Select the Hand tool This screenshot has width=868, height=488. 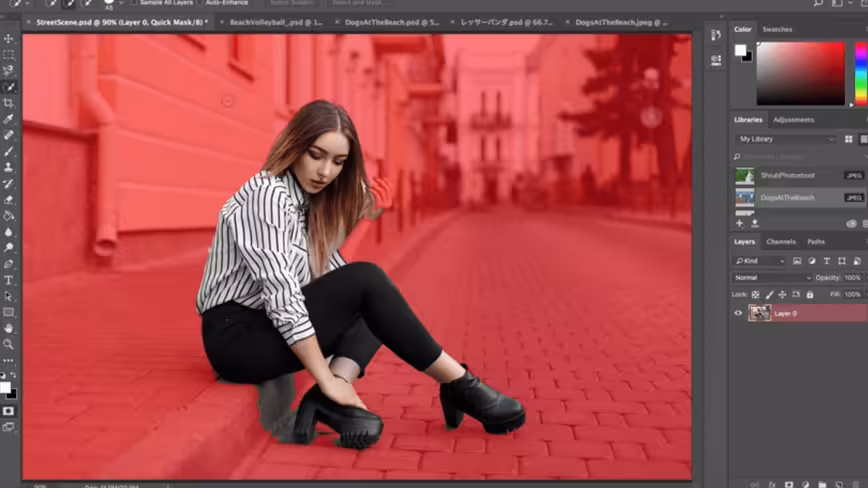click(x=8, y=328)
